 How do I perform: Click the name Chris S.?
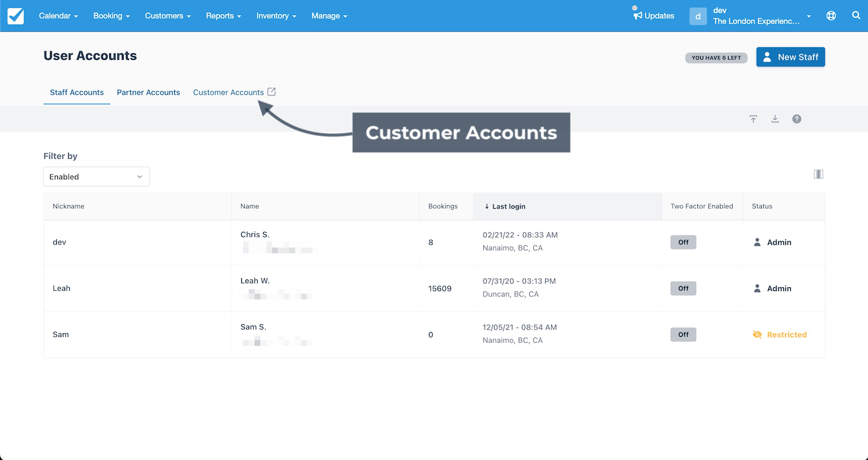tap(255, 234)
